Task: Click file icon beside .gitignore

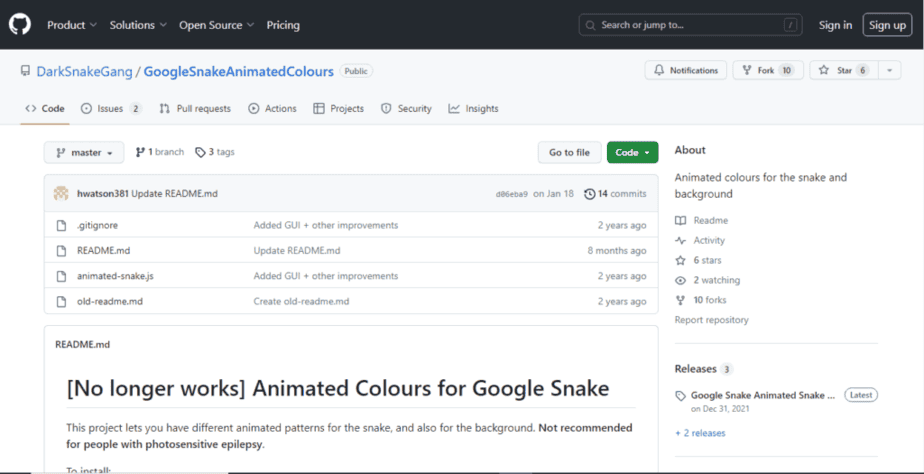Action: tap(61, 225)
